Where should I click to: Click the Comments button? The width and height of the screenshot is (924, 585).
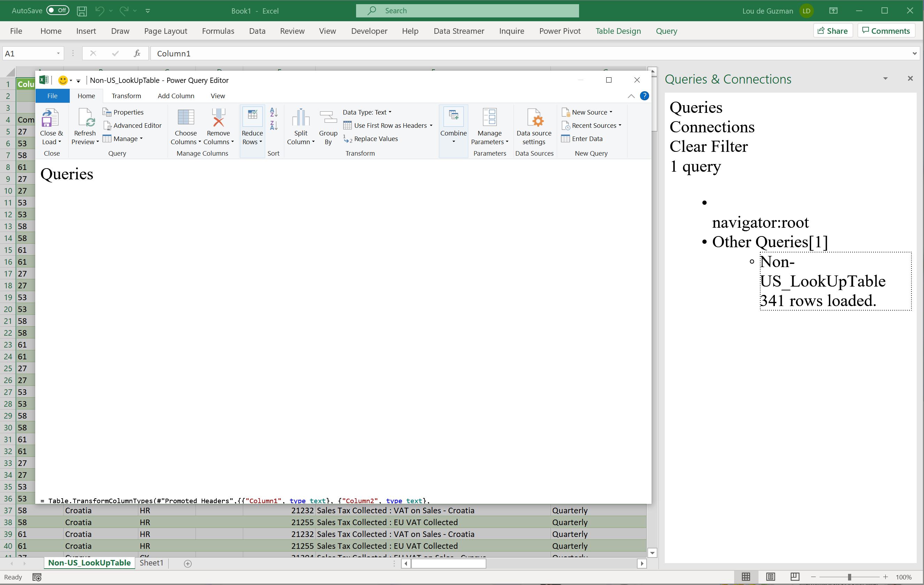point(886,31)
